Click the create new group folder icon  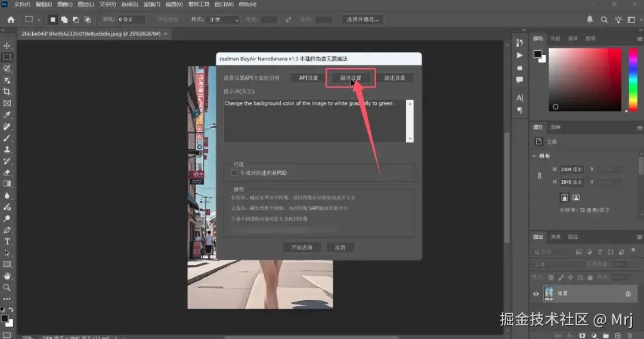coord(606,335)
